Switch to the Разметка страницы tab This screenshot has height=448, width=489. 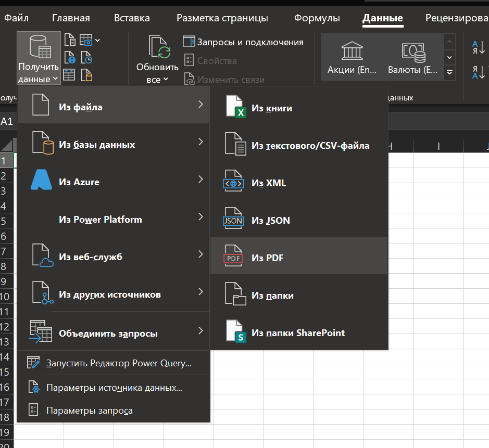[222, 18]
